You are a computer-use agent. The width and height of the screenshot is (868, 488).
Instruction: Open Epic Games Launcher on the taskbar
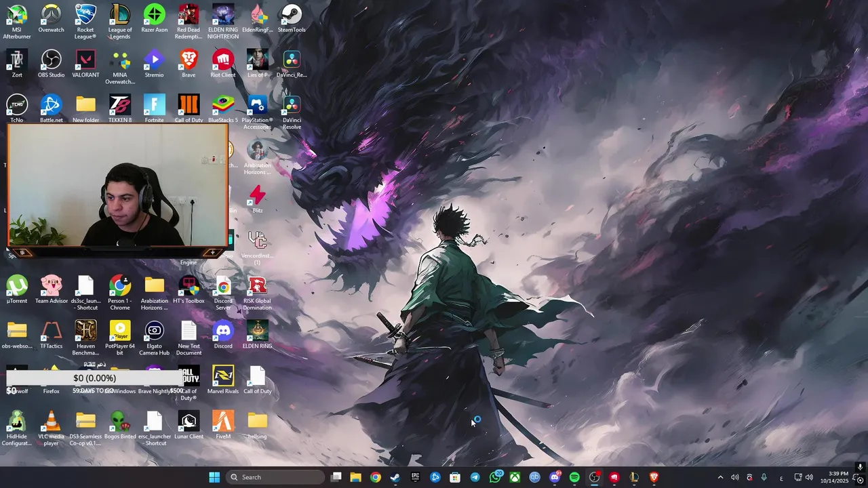click(x=415, y=477)
